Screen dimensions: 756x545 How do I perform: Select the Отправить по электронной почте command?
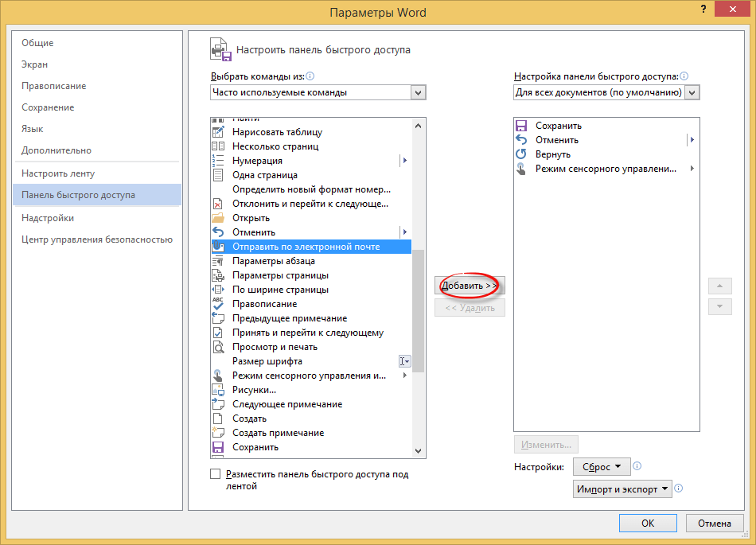point(311,247)
